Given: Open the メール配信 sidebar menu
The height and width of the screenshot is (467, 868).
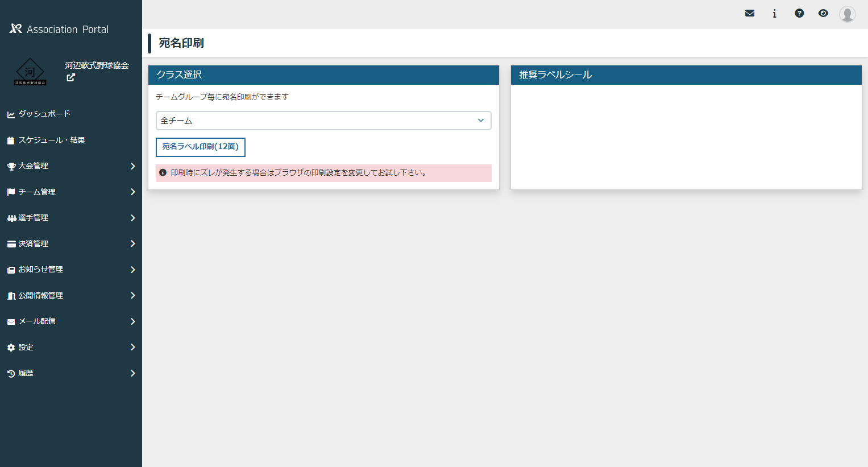Looking at the screenshot, I should pyautogui.click(x=71, y=321).
